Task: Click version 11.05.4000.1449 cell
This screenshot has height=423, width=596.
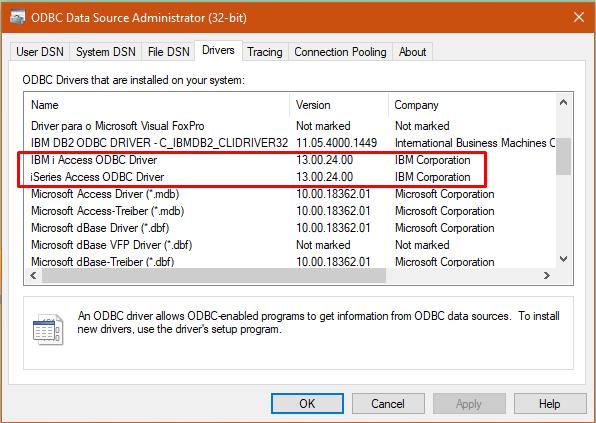Action: (336, 143)
